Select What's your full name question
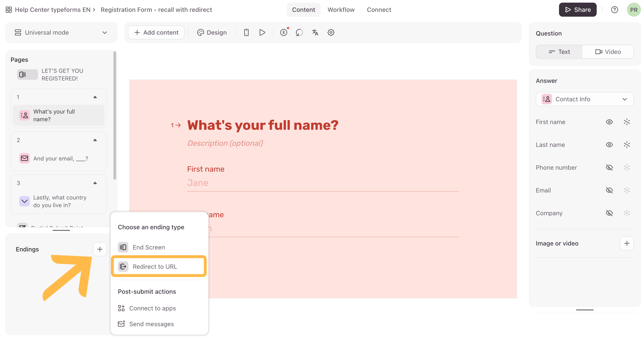 pos(59,115)
